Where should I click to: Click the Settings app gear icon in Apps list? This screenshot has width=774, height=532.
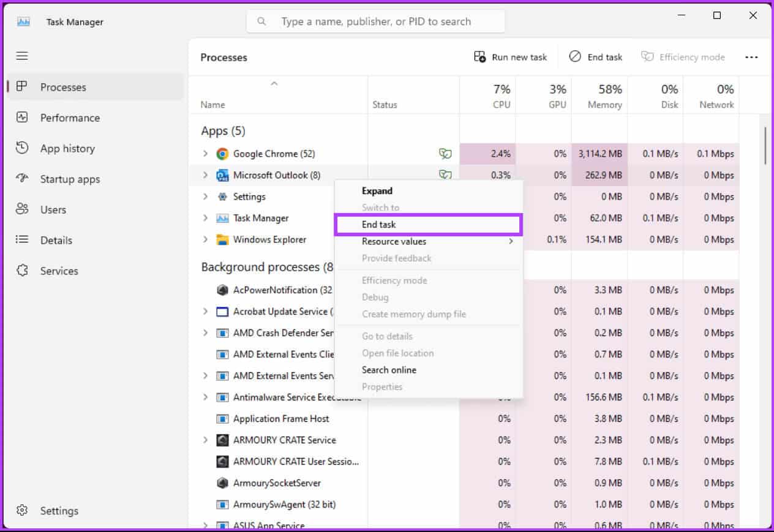tap(222, 197)
